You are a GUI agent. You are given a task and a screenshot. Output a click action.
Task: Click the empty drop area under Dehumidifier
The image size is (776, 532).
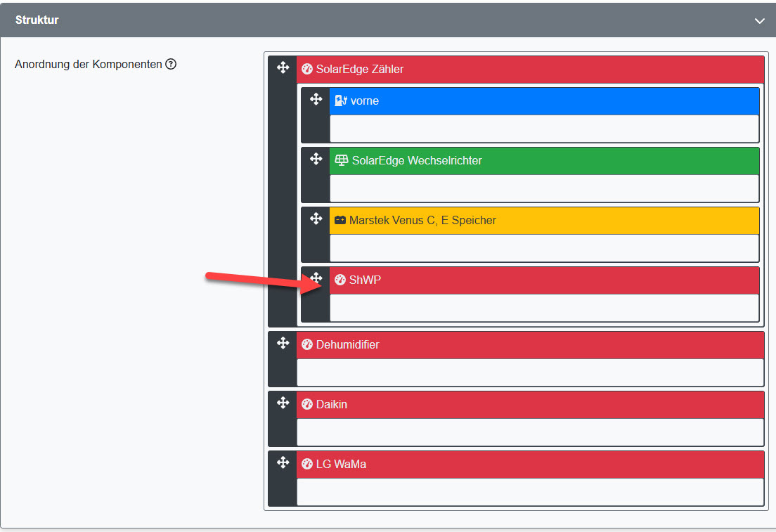tap(531, 372)
